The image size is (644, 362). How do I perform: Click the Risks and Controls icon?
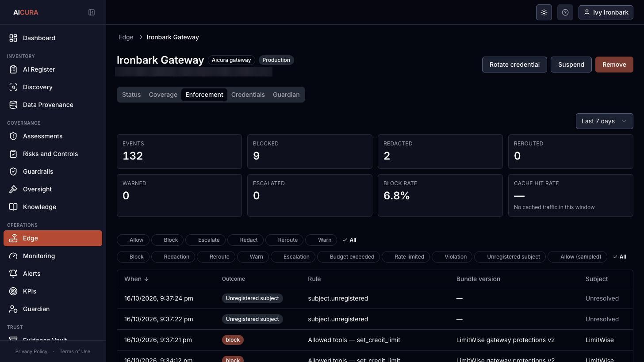click(x=13, y=154)
